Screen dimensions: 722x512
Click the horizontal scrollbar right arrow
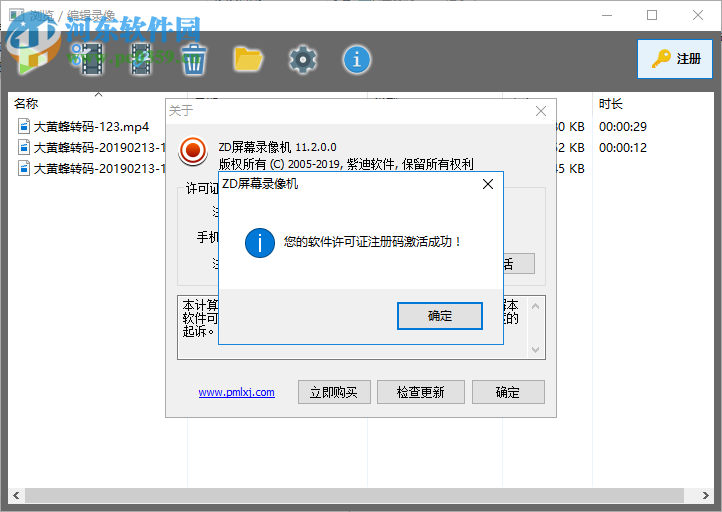pos(705,495)
